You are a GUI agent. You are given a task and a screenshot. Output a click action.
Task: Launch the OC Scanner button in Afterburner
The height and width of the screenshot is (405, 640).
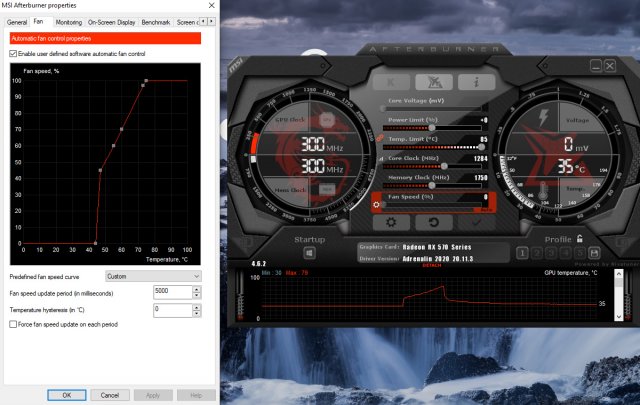pos(434,82)
